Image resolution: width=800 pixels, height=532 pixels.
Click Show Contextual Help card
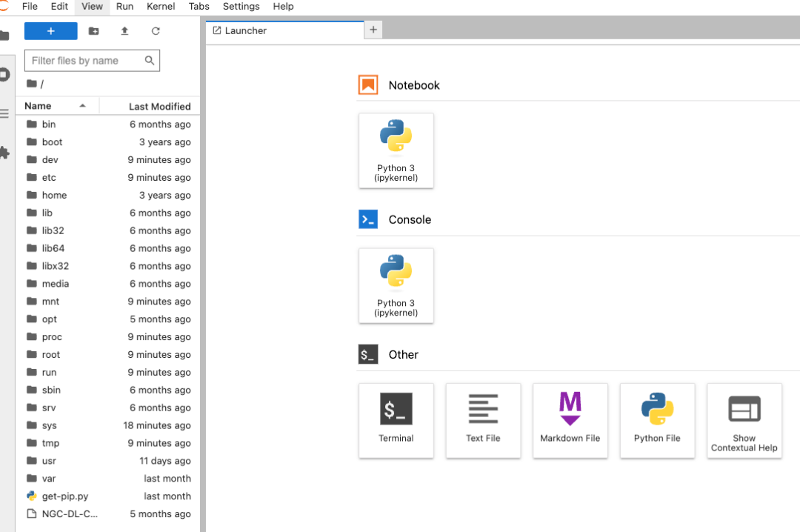[744, 421]
